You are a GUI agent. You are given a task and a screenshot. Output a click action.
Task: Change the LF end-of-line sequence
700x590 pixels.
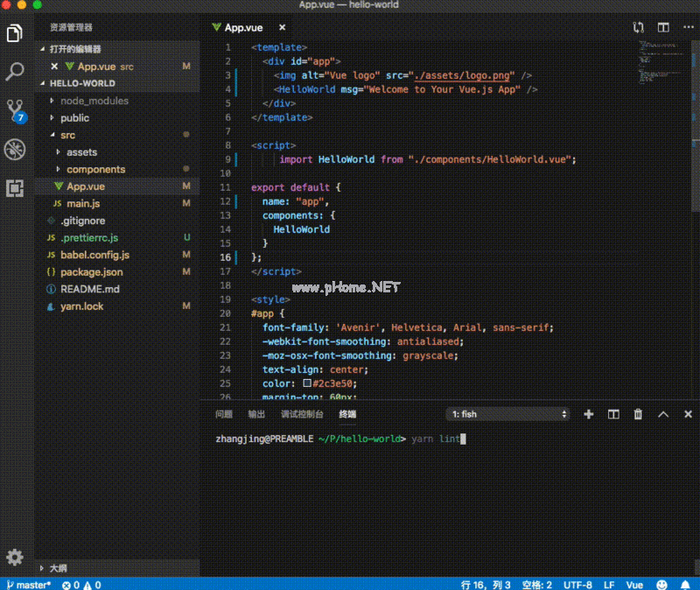(x=609, y=585)
